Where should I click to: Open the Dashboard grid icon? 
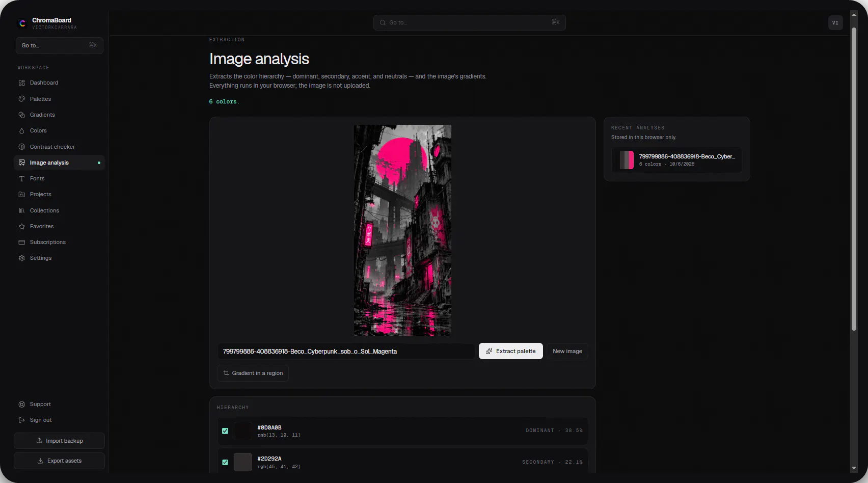pos(21,83)
